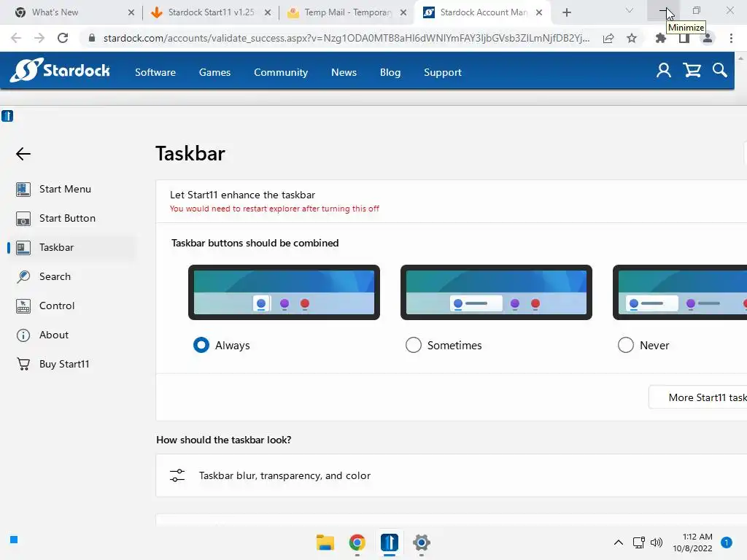Viewport: 747px width, 560px height.
Task: Select the Never combine radio button
Action: point(625,345)
